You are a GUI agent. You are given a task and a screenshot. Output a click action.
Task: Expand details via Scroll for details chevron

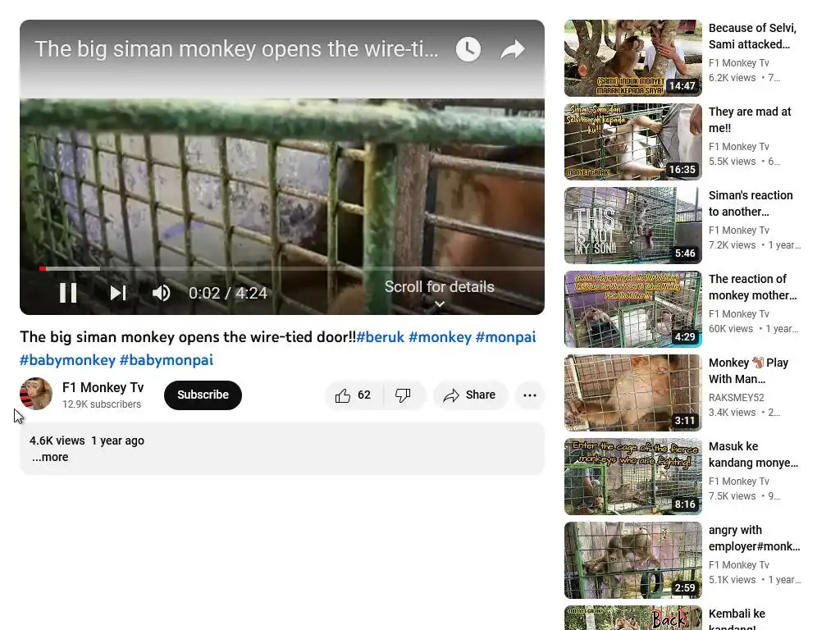pyautogui.click(x=440, y=304)
